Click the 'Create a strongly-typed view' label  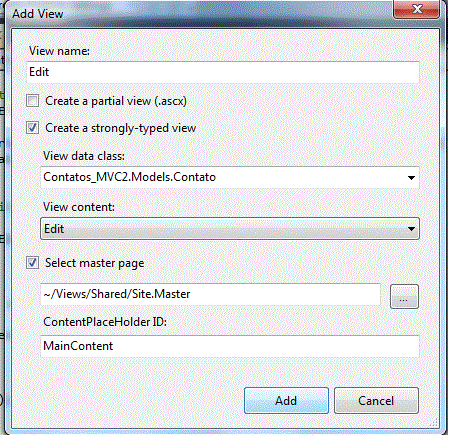click(121, 128)
